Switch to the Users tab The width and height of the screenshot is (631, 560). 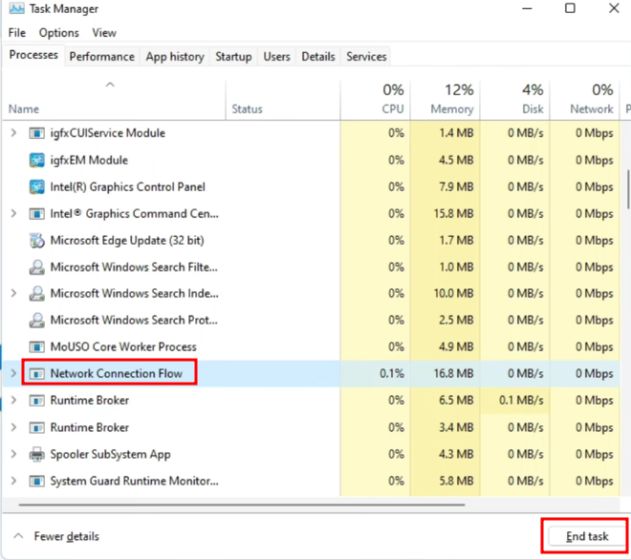point(276,57)
